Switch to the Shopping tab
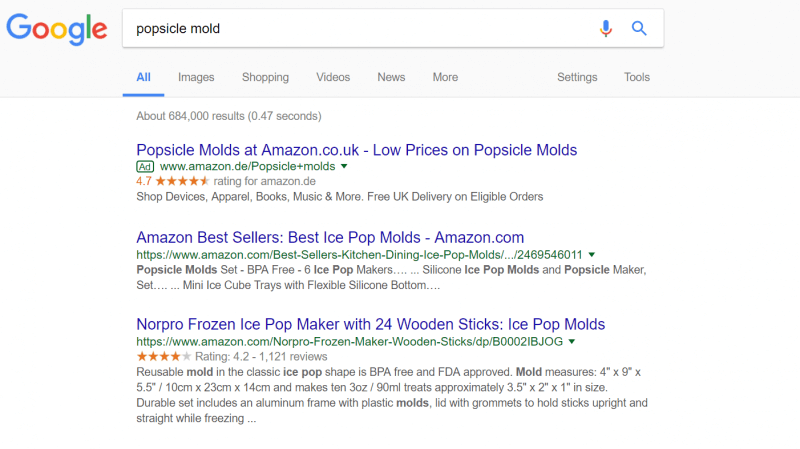Image resolution: width=800 pixels, height=449 pixels. pos(265,77)
